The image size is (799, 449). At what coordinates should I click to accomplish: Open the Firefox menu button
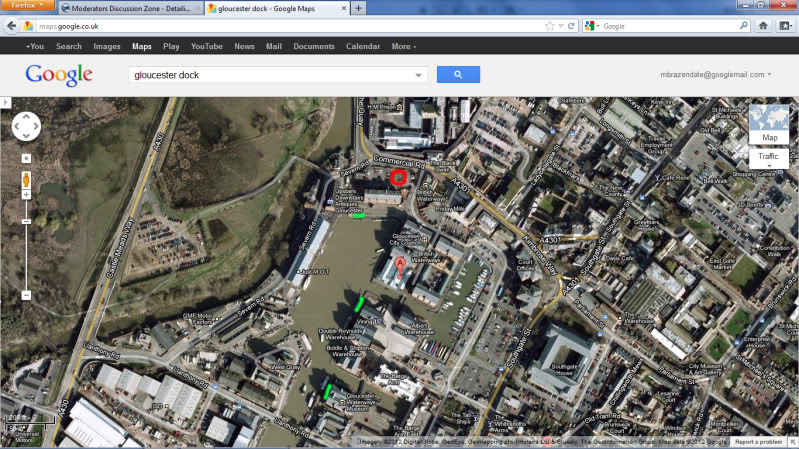[x=27, y=6]
